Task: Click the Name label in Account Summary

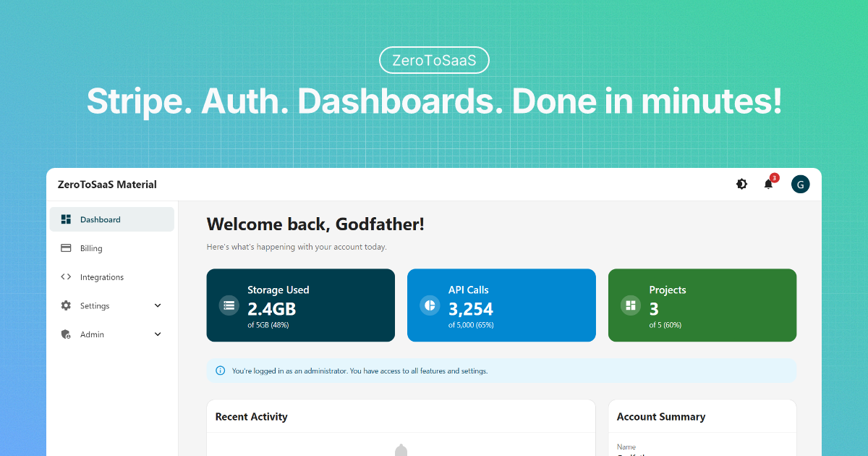Action: pyautogui.click(x=626, y=447)
